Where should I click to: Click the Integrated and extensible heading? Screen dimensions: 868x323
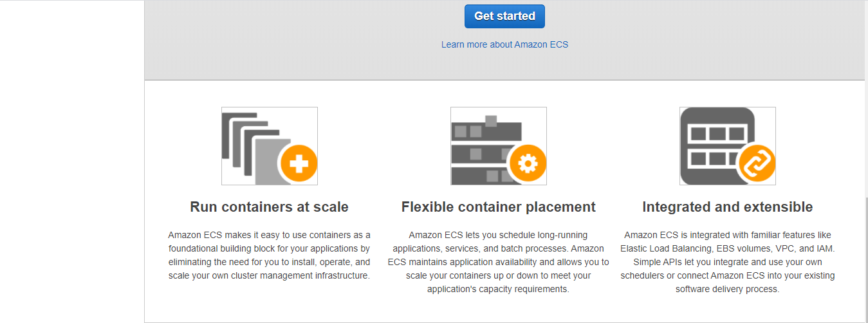[x=728, y=207]
